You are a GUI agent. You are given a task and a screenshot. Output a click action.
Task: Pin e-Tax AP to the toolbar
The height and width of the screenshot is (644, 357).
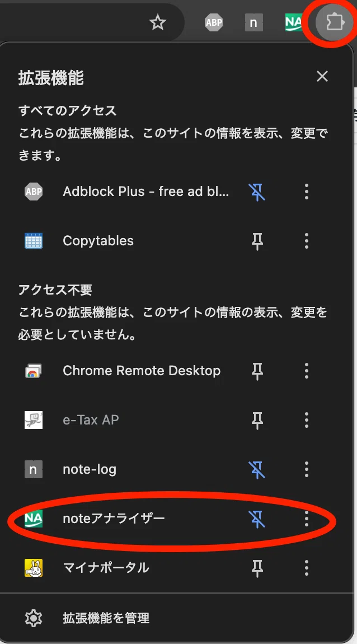click(x=257, y=420)
